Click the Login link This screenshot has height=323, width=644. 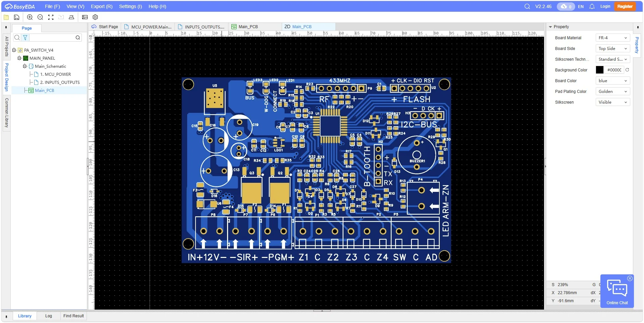(x=605, y=6)
